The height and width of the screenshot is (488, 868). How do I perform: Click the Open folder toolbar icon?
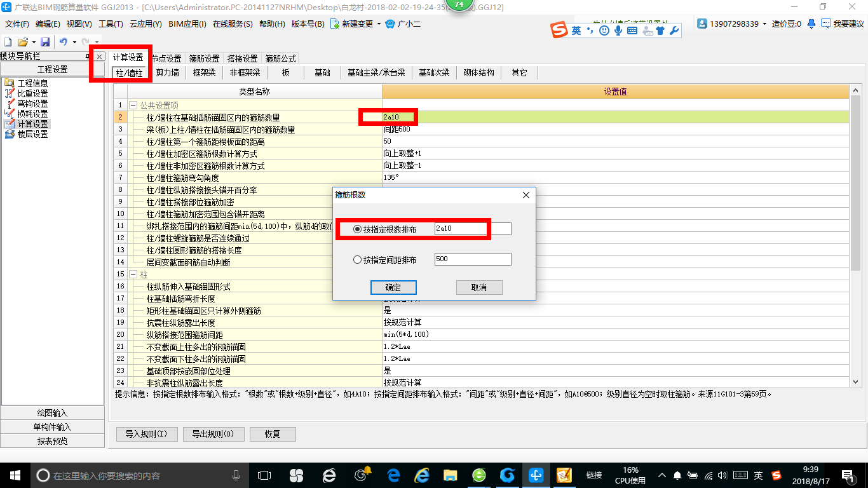22,41
